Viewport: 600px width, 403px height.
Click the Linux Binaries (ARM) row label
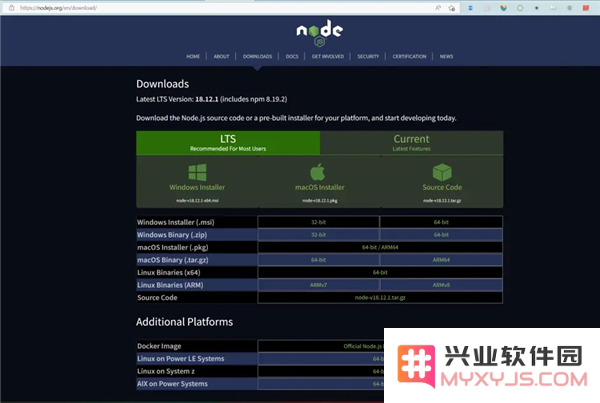click(x=170, y=285)
